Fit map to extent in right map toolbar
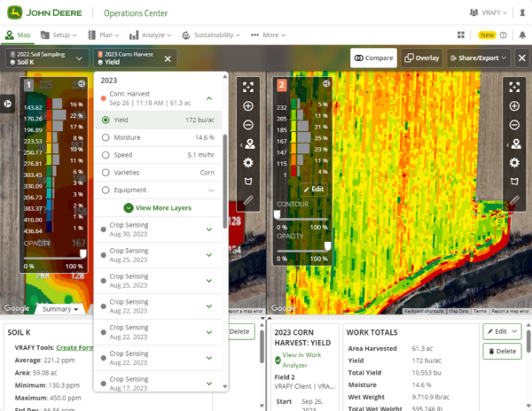The image size is (532, 411). [514, 88]
